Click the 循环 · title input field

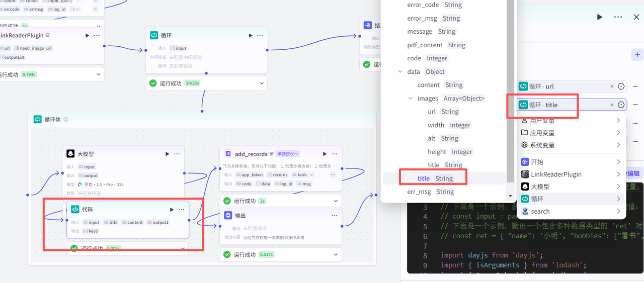[572, 105]
